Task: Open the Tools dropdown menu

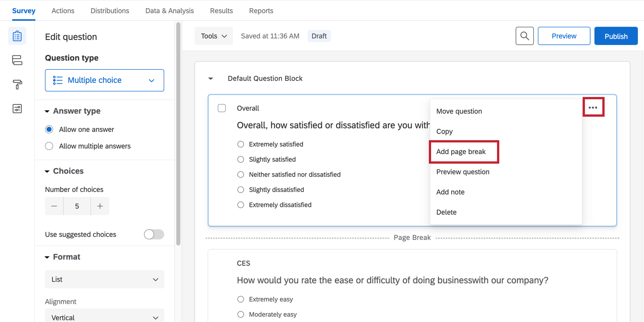Action: click(214, 36)
